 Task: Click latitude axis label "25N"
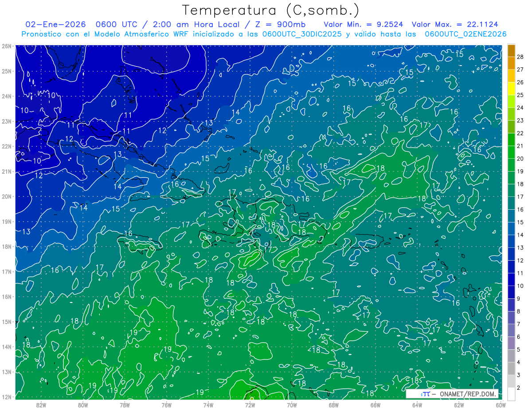(x=6, y=71)
